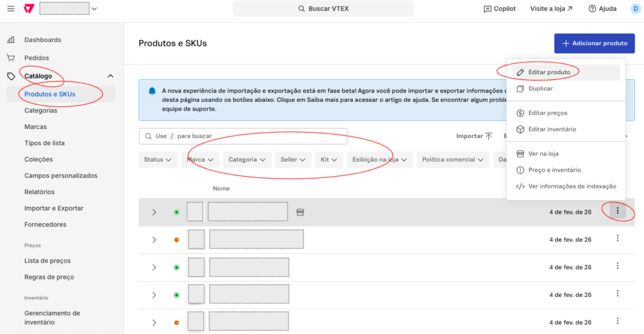This screenshot has width=644, height=334.
Task: Expand the first product row chevron
Action: click(x=154, y=213)
